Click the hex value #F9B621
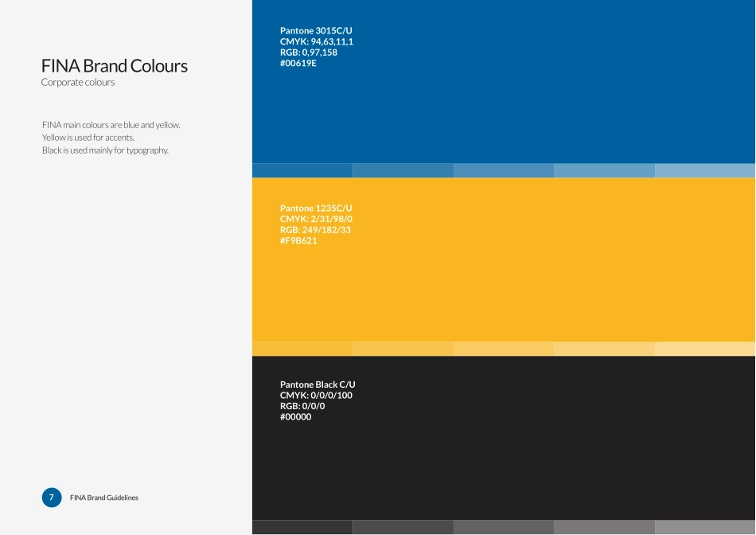The width and height of the screenshot is (756, 535). (298, 240)
